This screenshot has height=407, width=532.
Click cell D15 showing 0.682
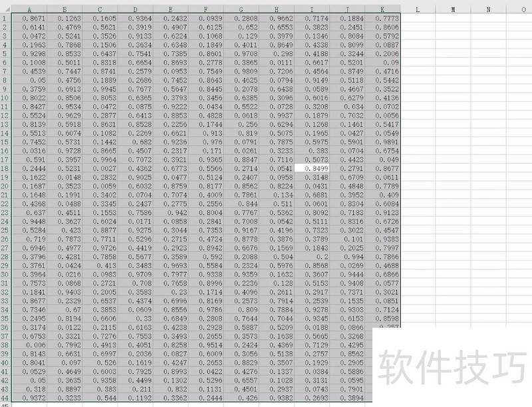[x=135, y=142]
